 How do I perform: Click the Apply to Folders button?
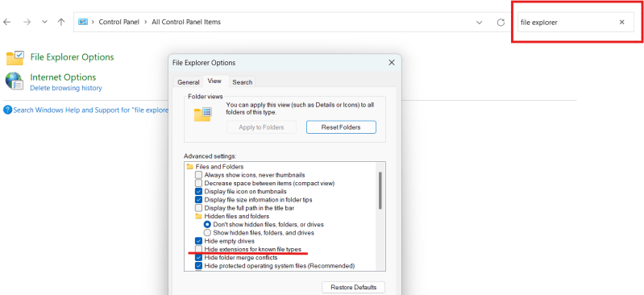coord(261,127)
